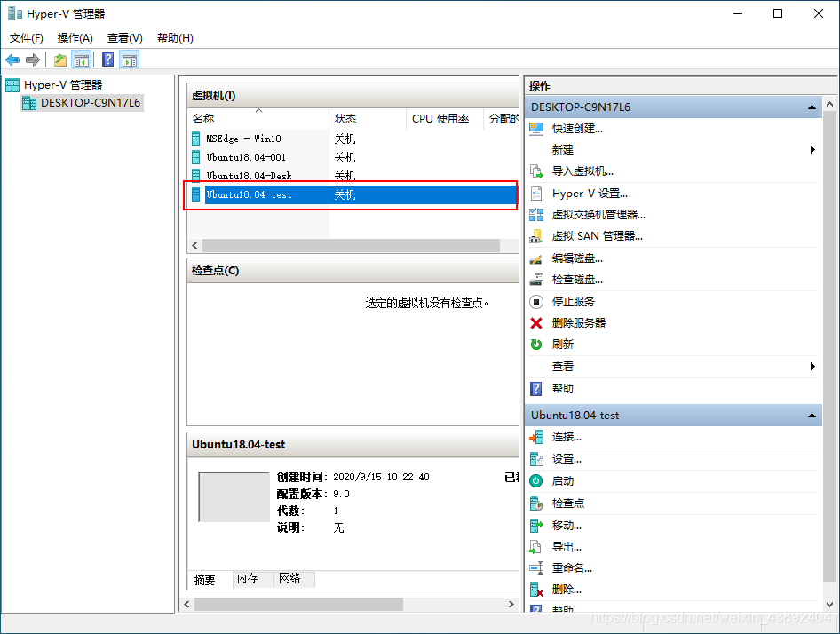Click the forward arrow in toolbar

[x=33, y=60]
